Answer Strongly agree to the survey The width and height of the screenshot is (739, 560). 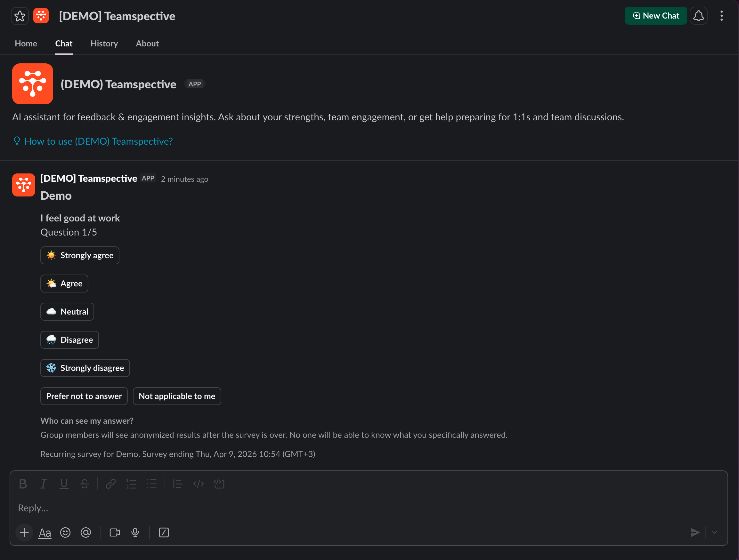pos(80,255)
